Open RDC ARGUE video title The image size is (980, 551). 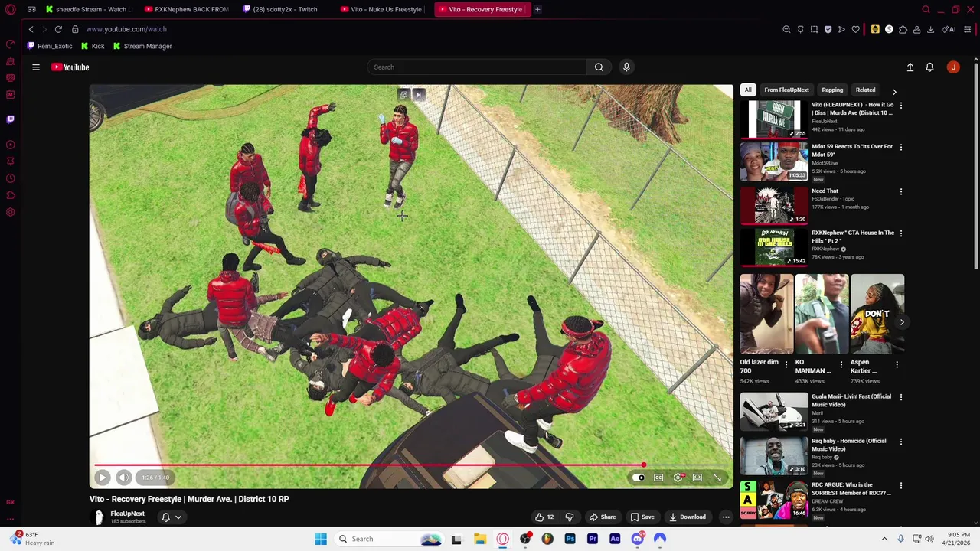(x=851, y=489)
